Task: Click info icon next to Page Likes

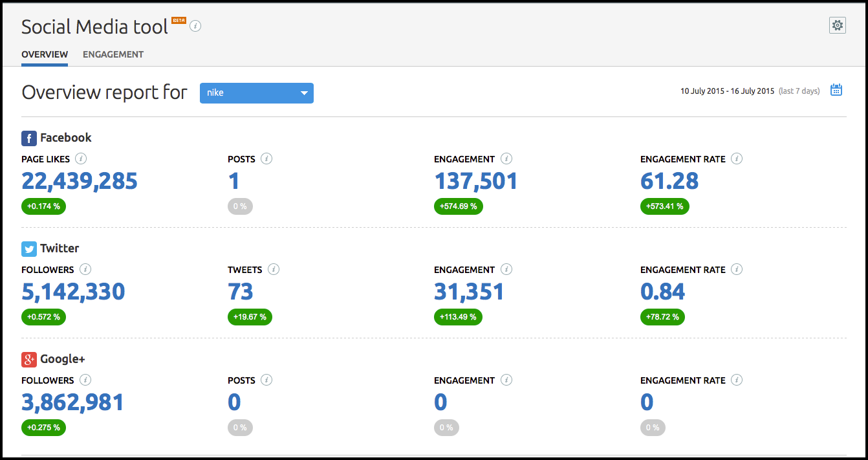Action: (81, 159)
